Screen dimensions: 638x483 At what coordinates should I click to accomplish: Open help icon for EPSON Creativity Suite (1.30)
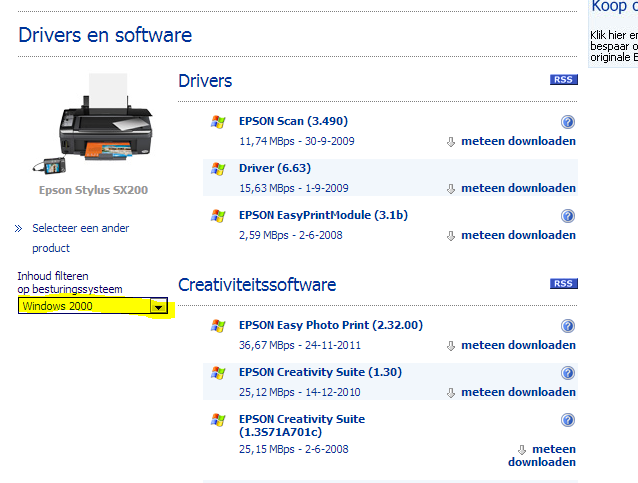tap(568, 373)
